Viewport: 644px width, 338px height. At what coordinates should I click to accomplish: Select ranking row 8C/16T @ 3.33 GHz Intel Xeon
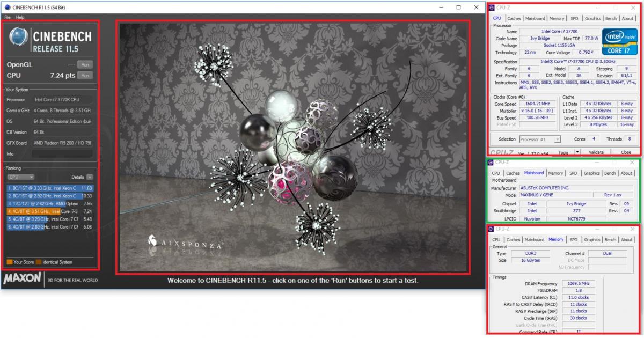[50, 188]
